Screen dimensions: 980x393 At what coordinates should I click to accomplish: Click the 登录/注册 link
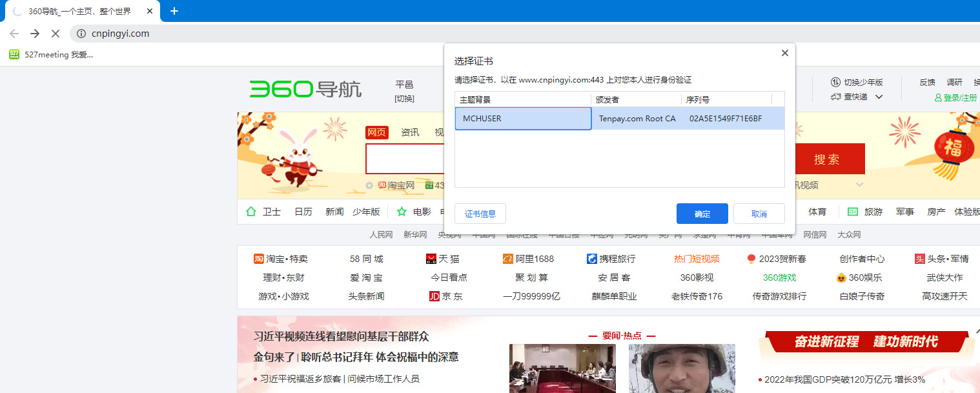point(955,97)
